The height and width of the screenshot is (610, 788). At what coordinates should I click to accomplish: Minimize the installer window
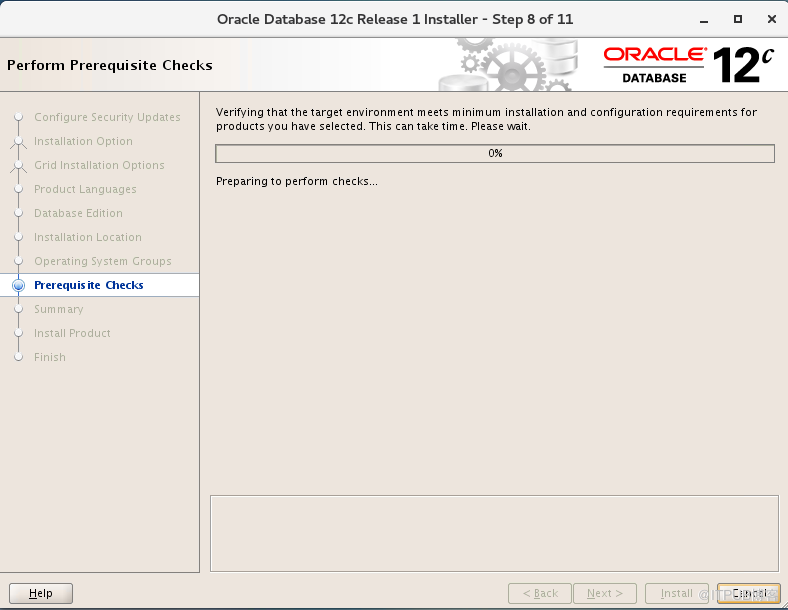point(704,20)
